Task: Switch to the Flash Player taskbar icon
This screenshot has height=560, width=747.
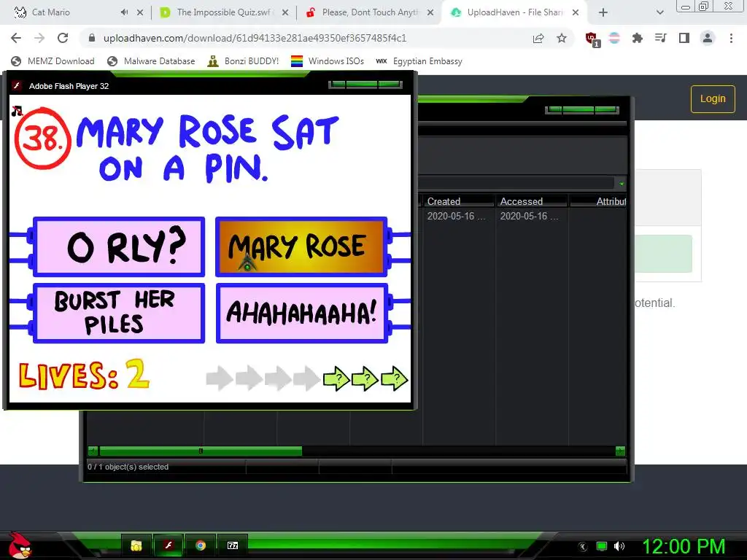Action: coord(169,545)
